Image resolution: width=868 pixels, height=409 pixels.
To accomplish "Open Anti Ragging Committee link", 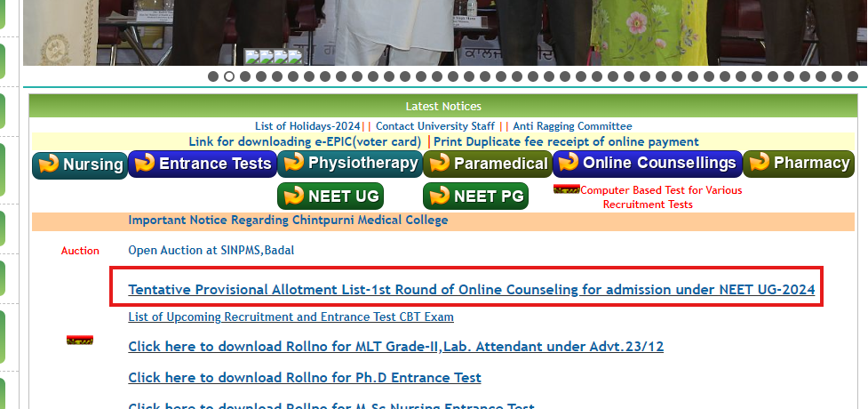I will point(572,126).
